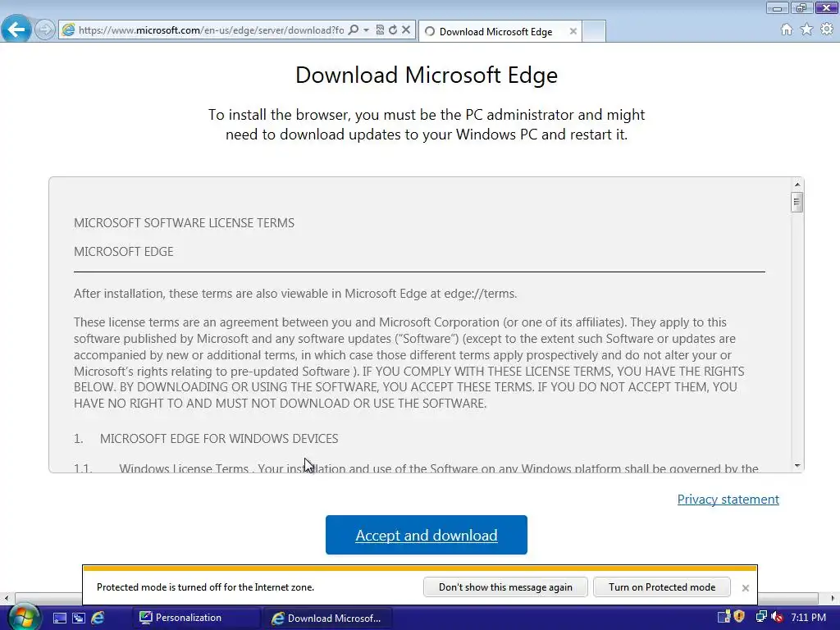The image size is (840, 630).
Task: Open a new blank tab
Action: [594, 32]
